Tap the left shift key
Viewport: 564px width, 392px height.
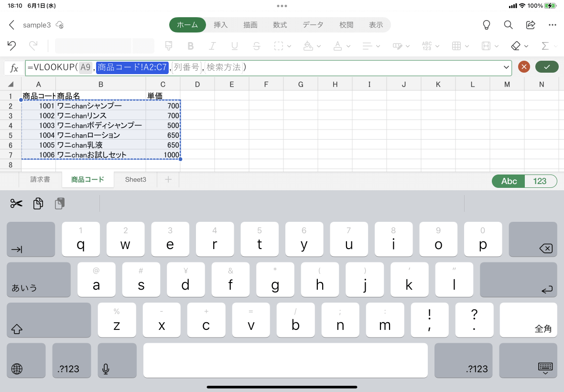pos(49,320)
